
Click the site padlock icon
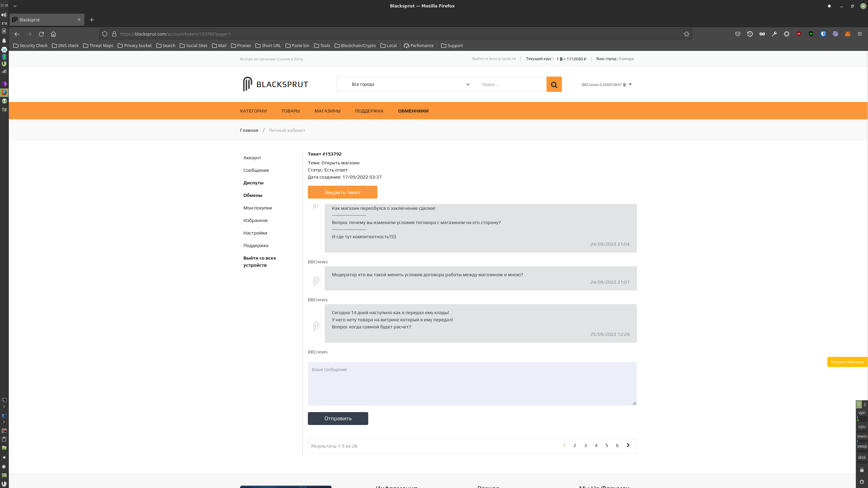click(114, 34)
